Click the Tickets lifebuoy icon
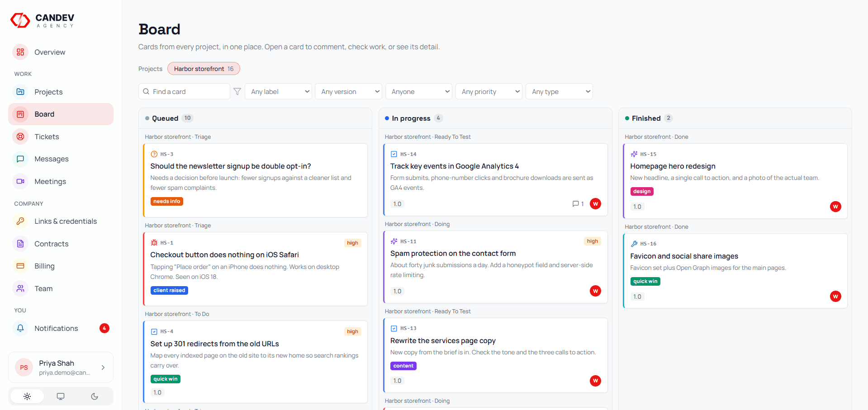 point(20,137)
